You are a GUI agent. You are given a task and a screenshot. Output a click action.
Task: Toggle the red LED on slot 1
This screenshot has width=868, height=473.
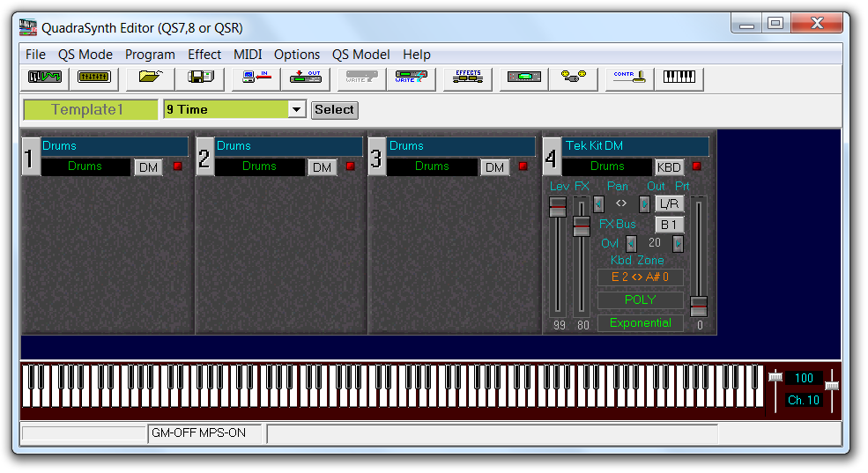(177, 166)
